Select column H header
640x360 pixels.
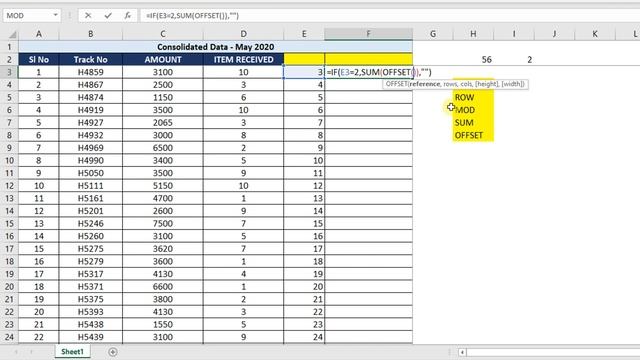tap(473, 34)
